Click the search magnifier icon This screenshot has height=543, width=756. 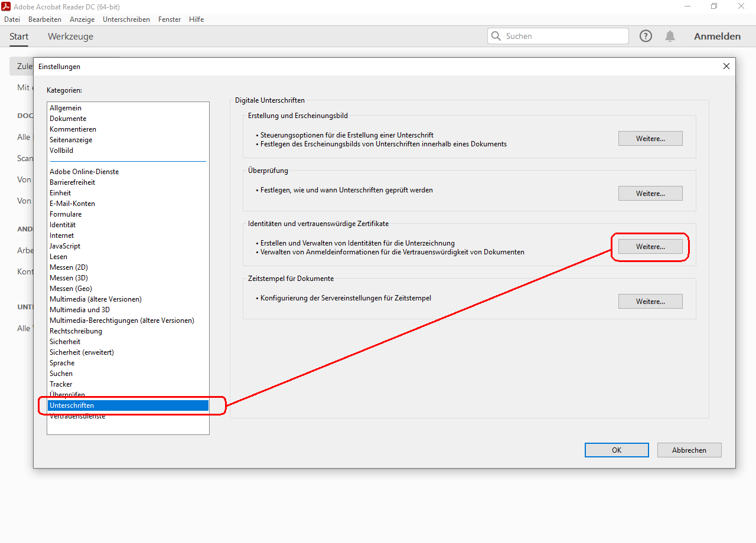[x=496, y=36]
